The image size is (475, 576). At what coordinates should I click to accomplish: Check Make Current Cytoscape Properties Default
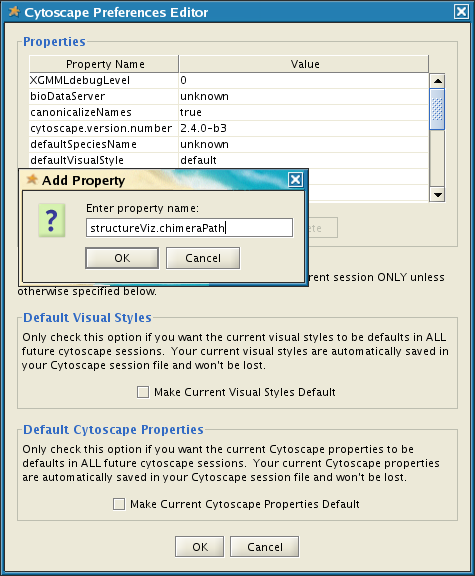[119, 504]
